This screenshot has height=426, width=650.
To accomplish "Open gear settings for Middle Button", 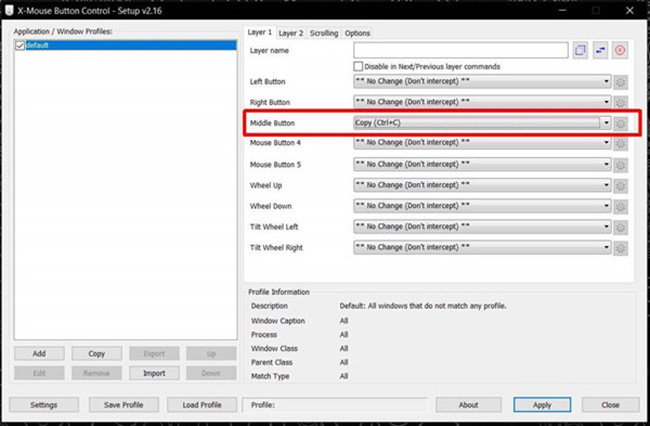I will [621, 123].
